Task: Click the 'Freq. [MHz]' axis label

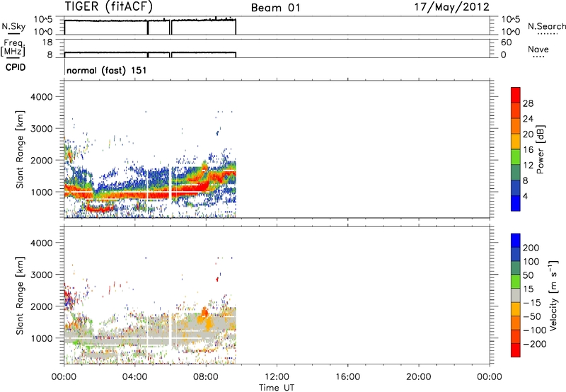Action: pyautogui.click(x=13, y=47)
